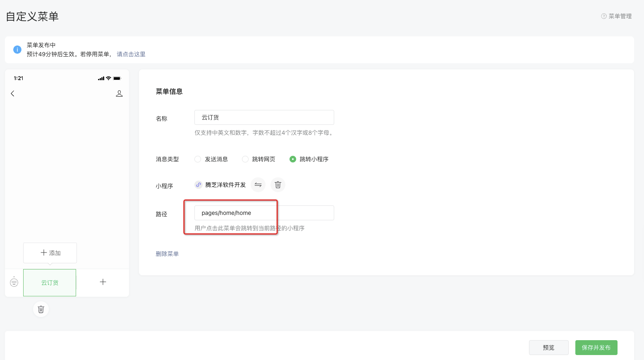Swap the mini program with the switch icon
Image resolution: width=644 pixels, height=360 pixels.
click(x=258, y=185)
